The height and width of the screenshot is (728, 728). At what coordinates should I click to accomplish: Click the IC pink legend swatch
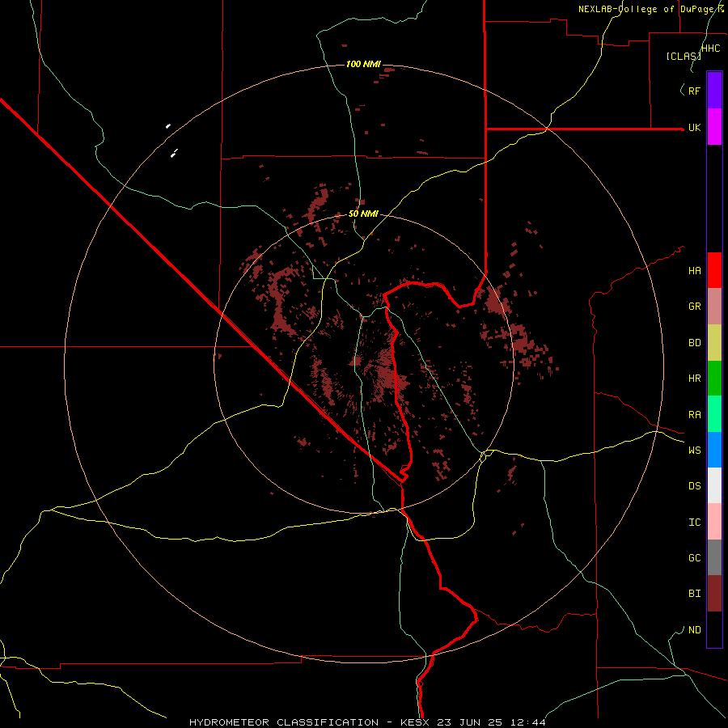coord(714,522)
